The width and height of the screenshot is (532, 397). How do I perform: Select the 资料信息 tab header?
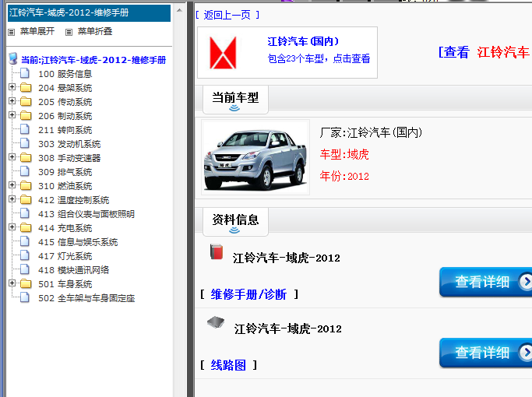[235, 220]
